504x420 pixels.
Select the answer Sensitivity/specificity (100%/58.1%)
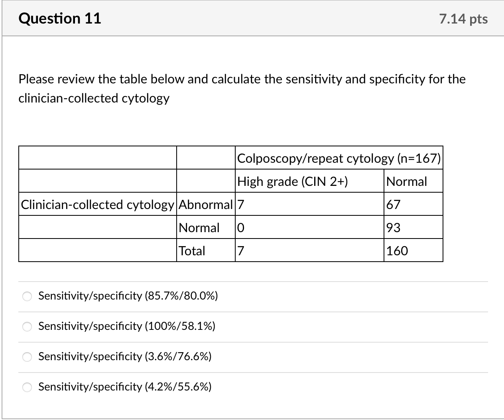pyautogui.click(x=27, y=327)
